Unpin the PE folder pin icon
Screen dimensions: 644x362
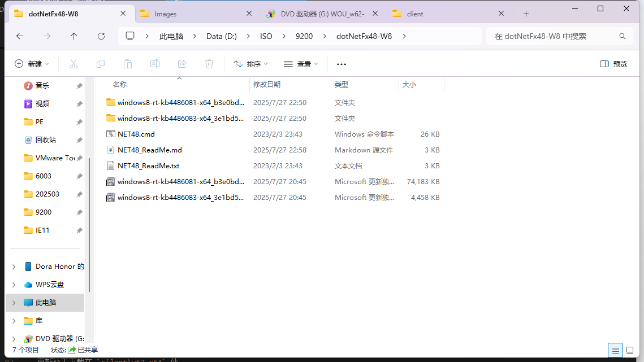pos(79,122)
